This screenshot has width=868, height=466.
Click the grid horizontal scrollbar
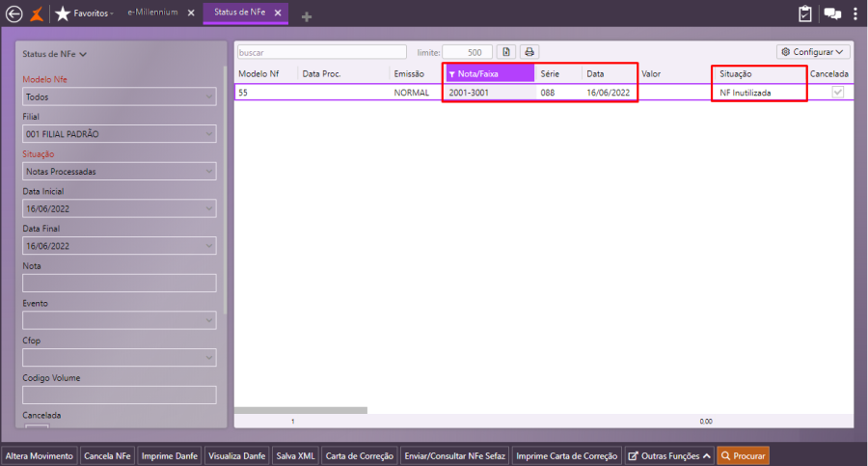point(301,410)
